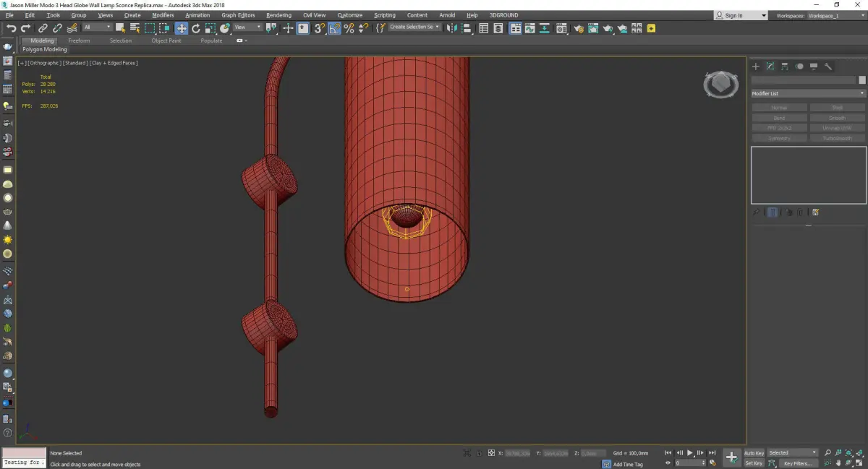868x469 pixels.
Task: Toggle Percent Snap on the toolbar
Action: 349,28
